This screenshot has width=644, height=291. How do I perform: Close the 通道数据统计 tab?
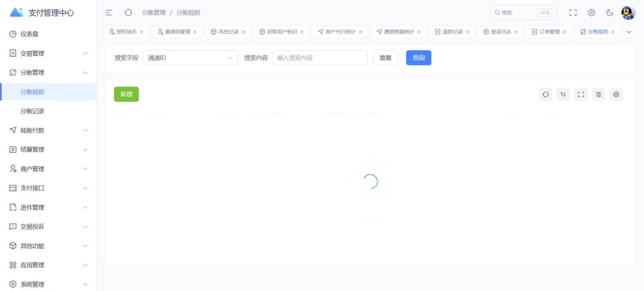pyautogui.click(x=419, y=31)
